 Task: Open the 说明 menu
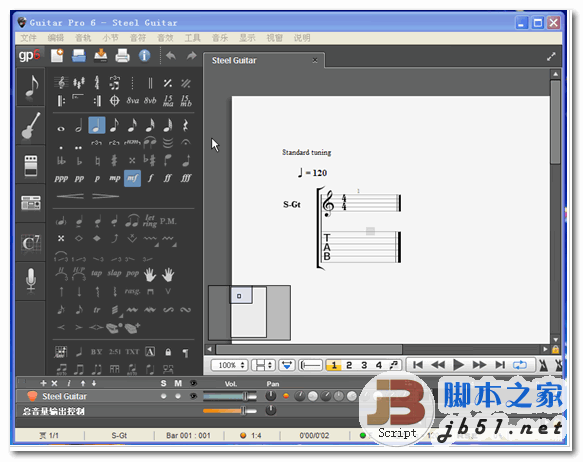pos(302,38)
